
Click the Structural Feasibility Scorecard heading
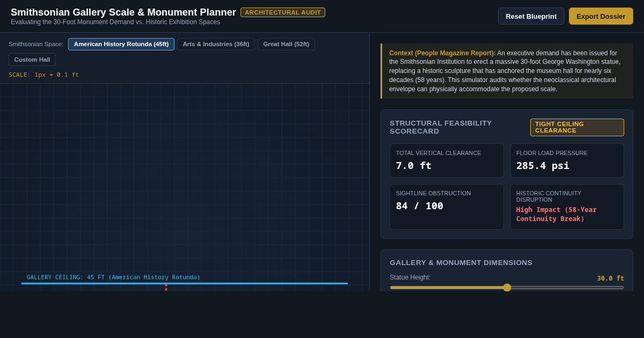[x=441, y=127]
